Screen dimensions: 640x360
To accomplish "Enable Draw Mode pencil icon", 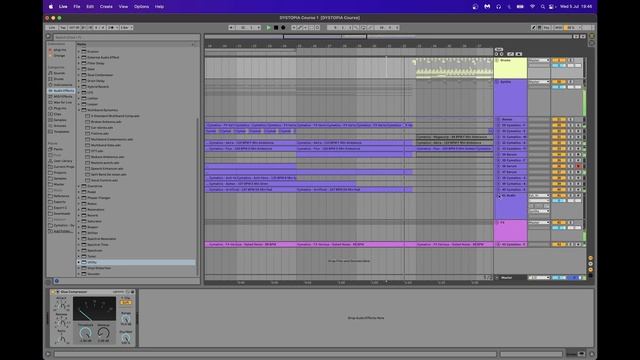I will 533,28.
